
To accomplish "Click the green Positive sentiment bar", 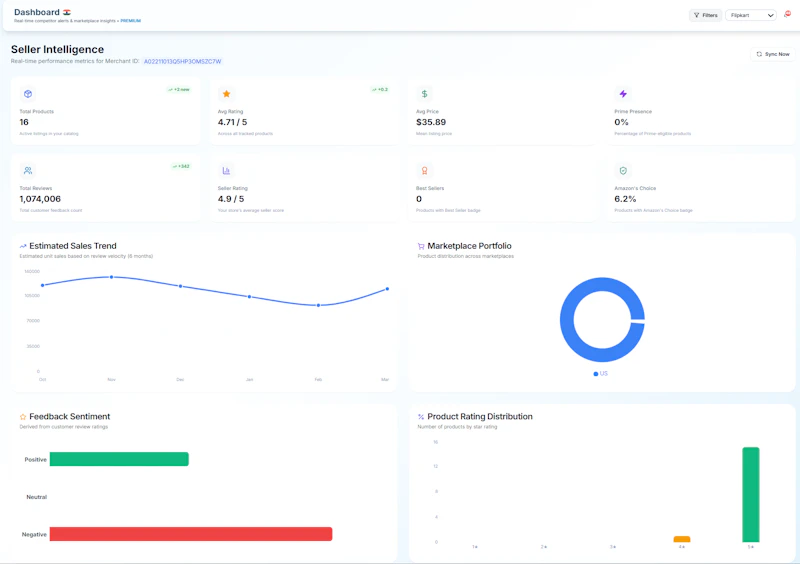I will pyautogui.click(x=119, y=459).
